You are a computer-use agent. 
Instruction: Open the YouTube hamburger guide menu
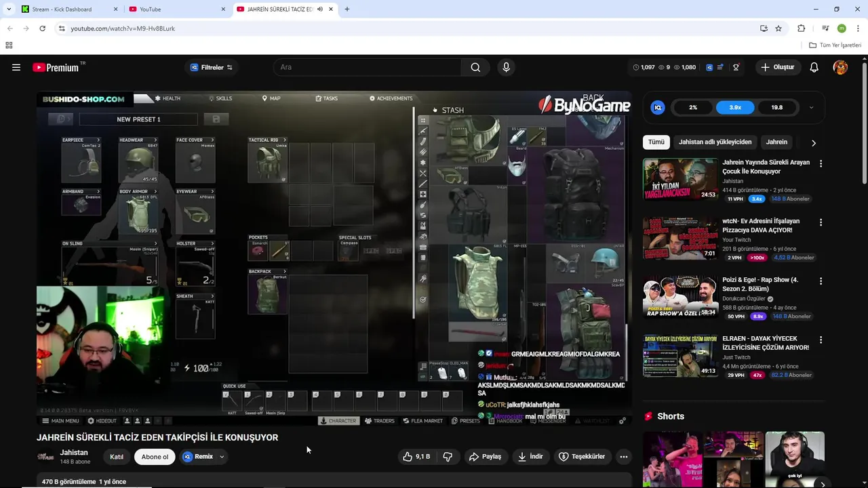click(16, 67)
